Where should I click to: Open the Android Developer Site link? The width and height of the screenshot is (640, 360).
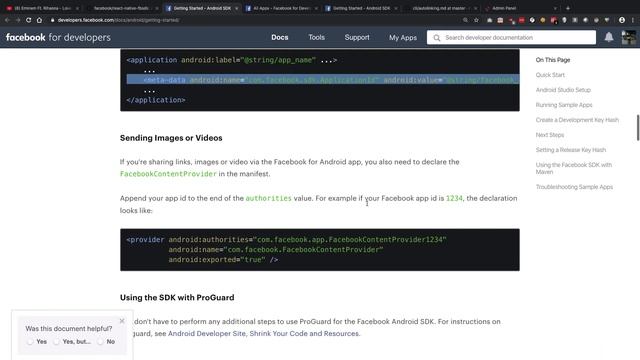[207, 333]
